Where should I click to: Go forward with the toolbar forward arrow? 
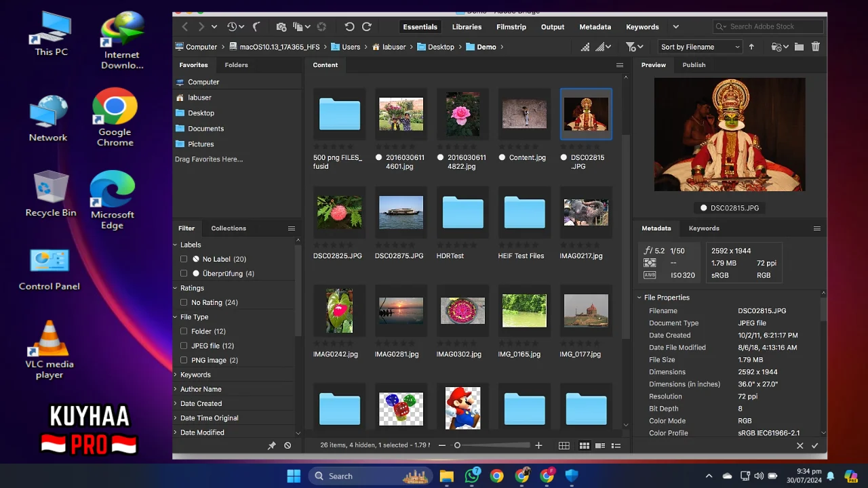point(201,26)
